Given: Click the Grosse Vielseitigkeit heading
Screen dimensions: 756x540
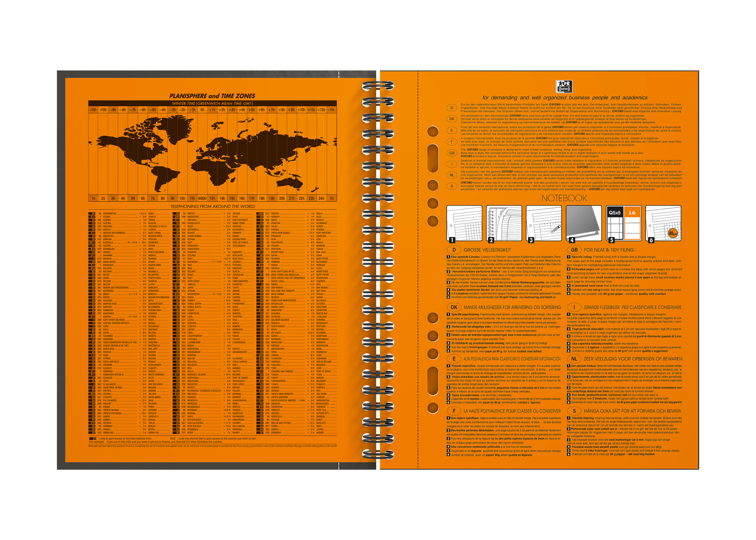Looking at the screenshot, I should pos(487,250).
